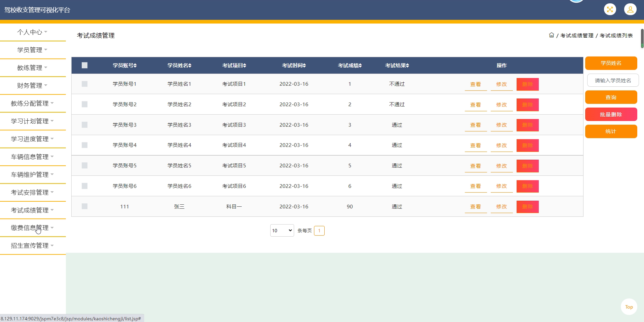Edit the 张三 record with 修改
Screen dimensions: 644x322
pyautogui.click(x=501, y=207)
